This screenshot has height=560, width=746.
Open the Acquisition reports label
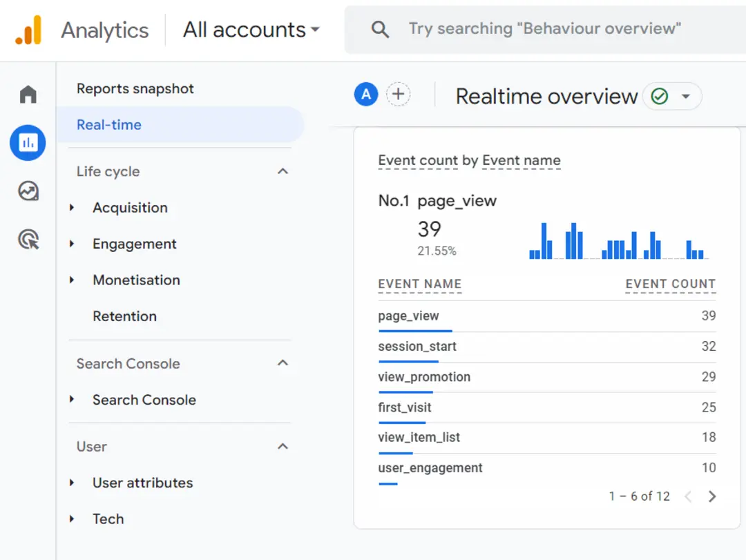(130, 207)
